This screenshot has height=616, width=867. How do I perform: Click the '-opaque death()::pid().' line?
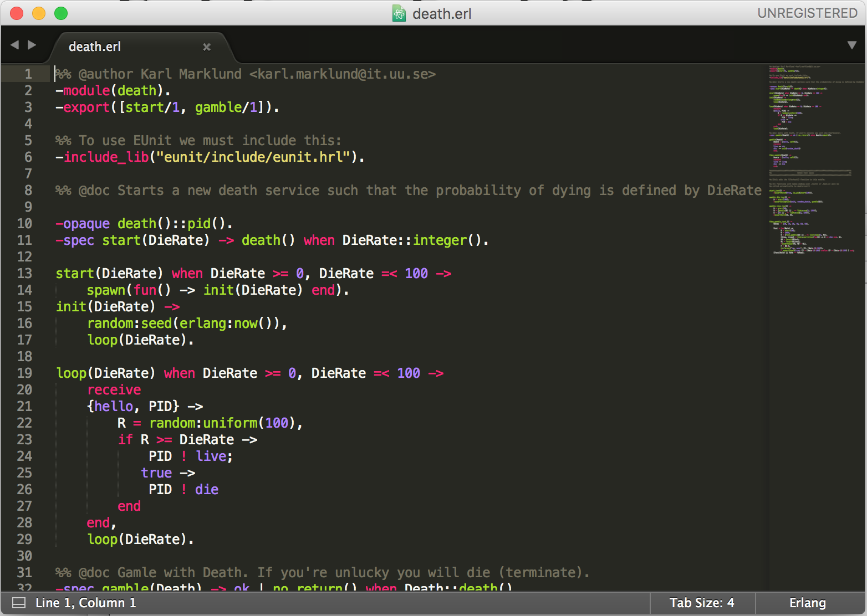144,224
